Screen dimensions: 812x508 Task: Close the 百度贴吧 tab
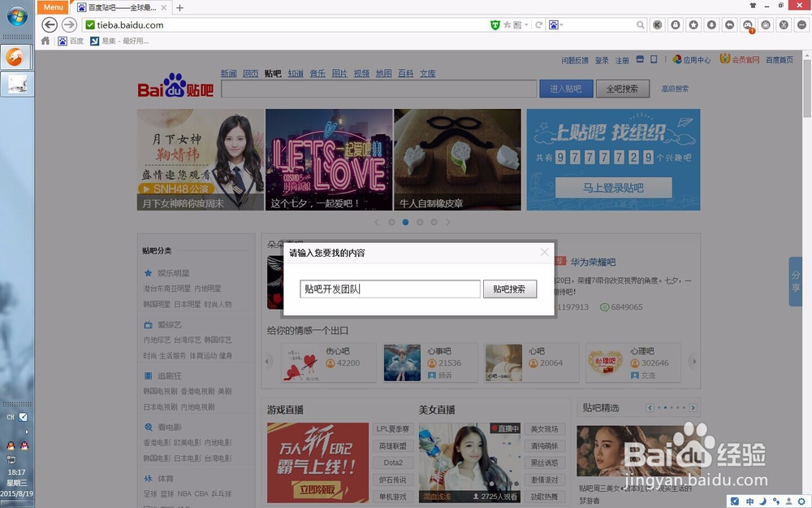(x=164, y=8)
